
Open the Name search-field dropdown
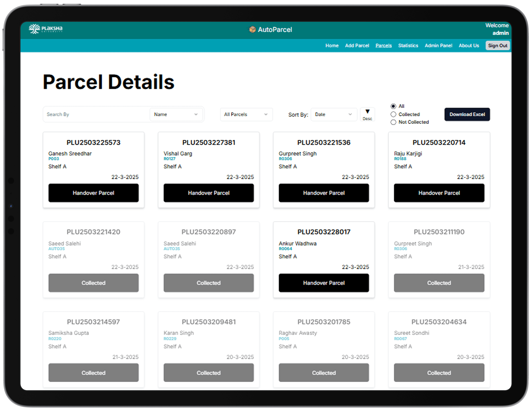(x=176, y=114)
